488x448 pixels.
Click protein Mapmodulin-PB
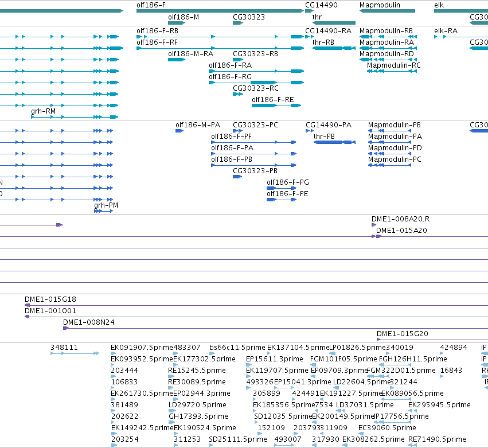pyautogui.click(x=395, y=125)
